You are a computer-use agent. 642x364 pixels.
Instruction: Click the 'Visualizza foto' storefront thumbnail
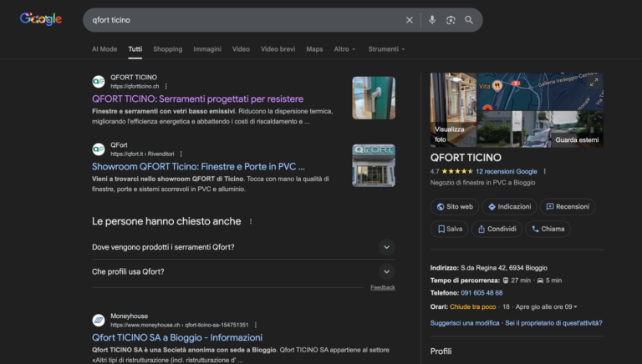pos(452,109)
